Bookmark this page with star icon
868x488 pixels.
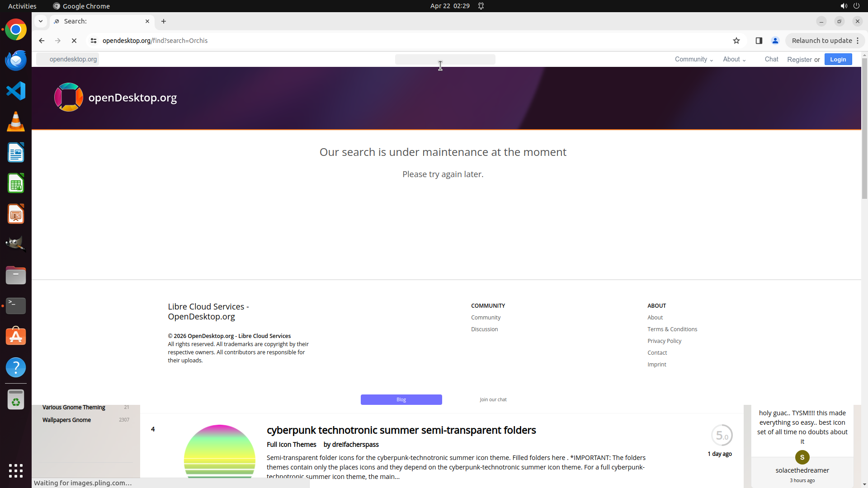click(736, 41)
